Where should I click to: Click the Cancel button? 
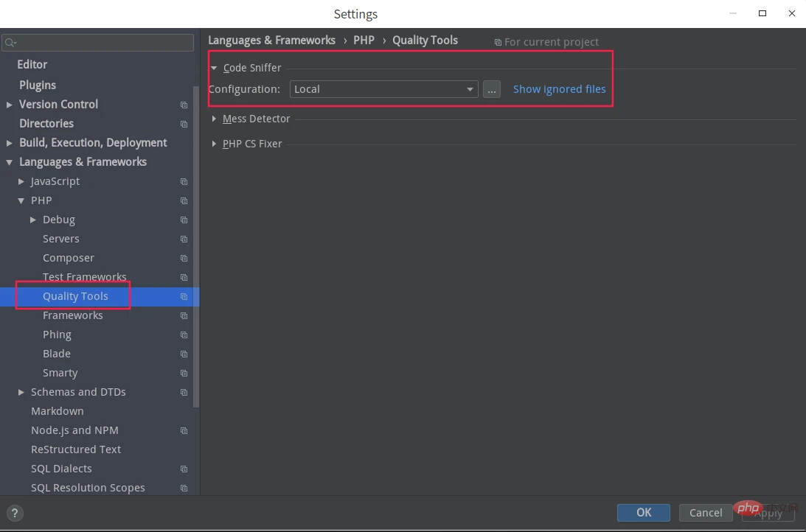point(705,513)
